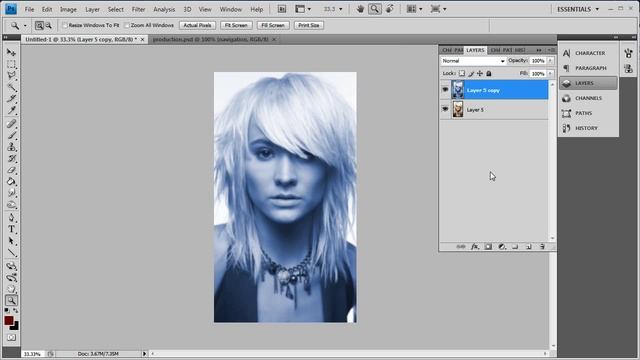Open the Fill slider arrow
The image size is (640, 360).
click(x=550, y=73)
